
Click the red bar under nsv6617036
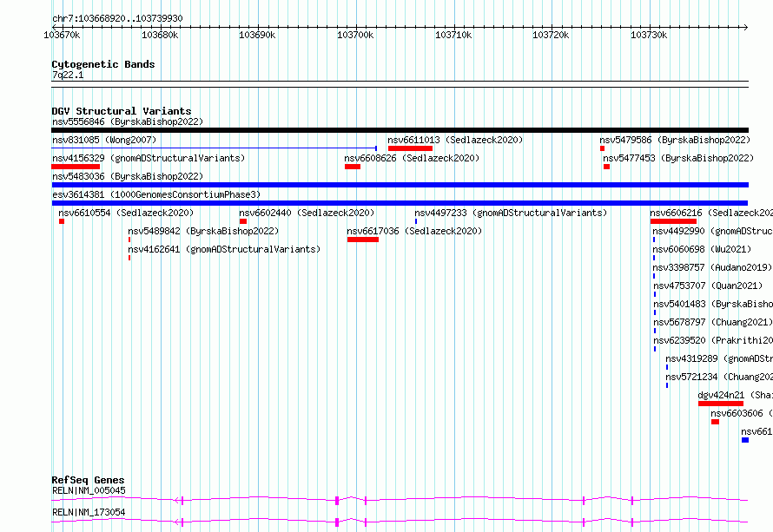(363, 240)
